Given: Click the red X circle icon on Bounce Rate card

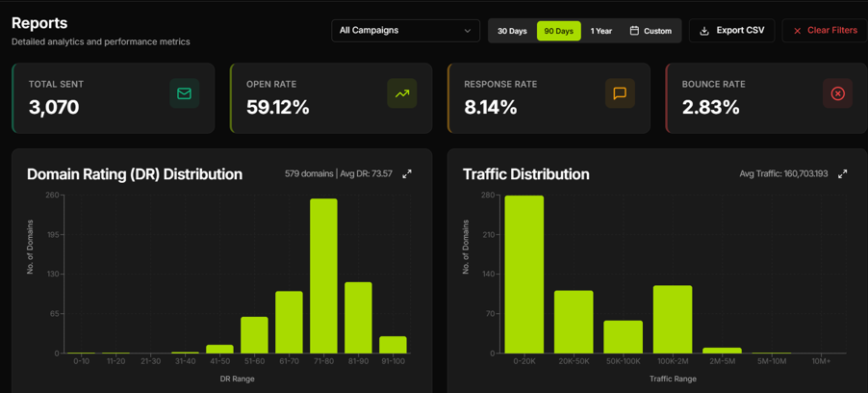Looking at the screenshot, I should click(837, 93).
